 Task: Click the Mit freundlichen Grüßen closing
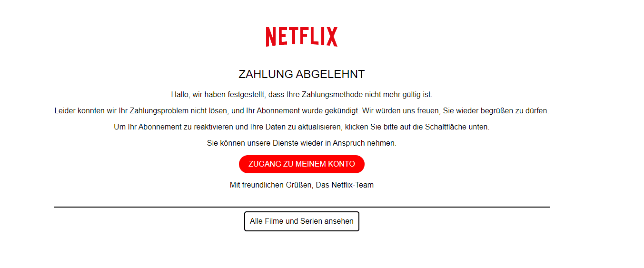(x=272, y=185)
